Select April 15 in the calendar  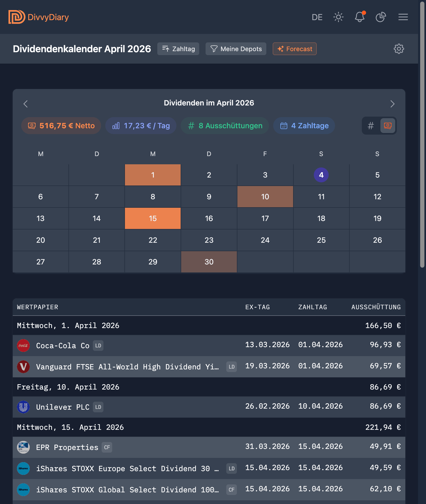pyautogui.click(x=153, y=218)
